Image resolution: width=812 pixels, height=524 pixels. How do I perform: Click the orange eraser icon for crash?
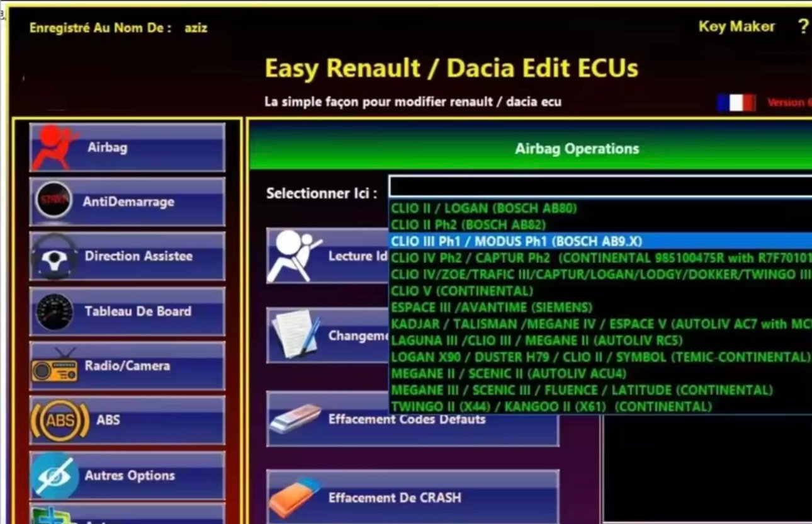point(295,498)
